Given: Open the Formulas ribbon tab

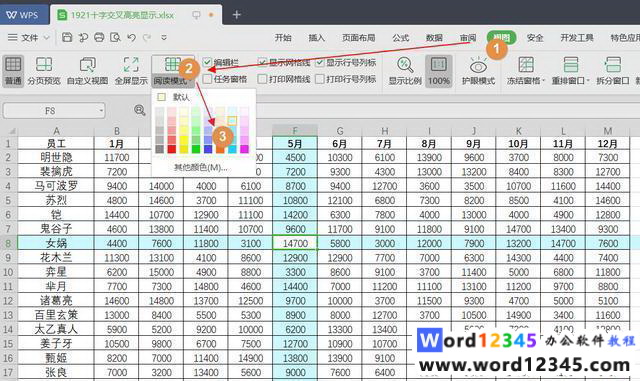Looking at the screenshot, I should (400, 38).
